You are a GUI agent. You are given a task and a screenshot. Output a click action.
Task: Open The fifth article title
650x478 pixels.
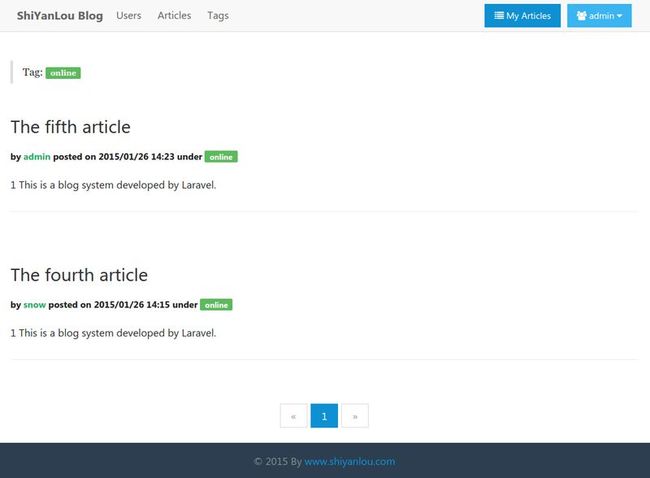click(70, 127)
